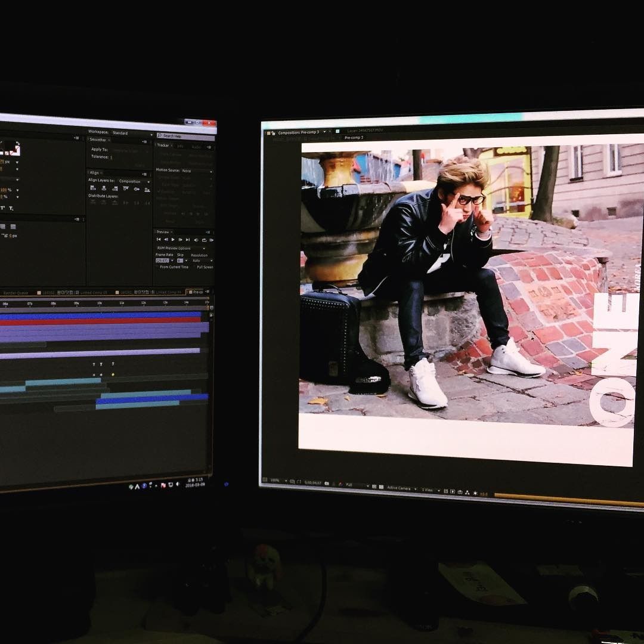Switch to the Tracker panel tab

[163, 145]
